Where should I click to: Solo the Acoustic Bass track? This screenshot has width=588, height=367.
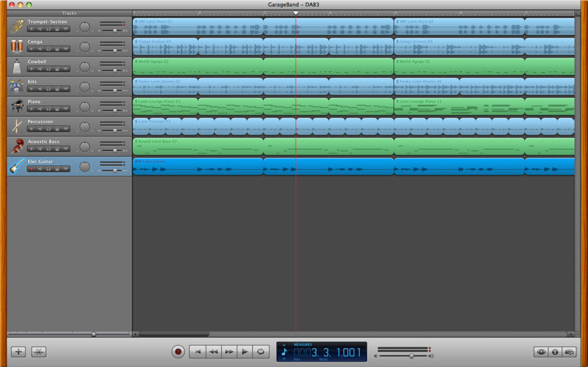point(48,149)
